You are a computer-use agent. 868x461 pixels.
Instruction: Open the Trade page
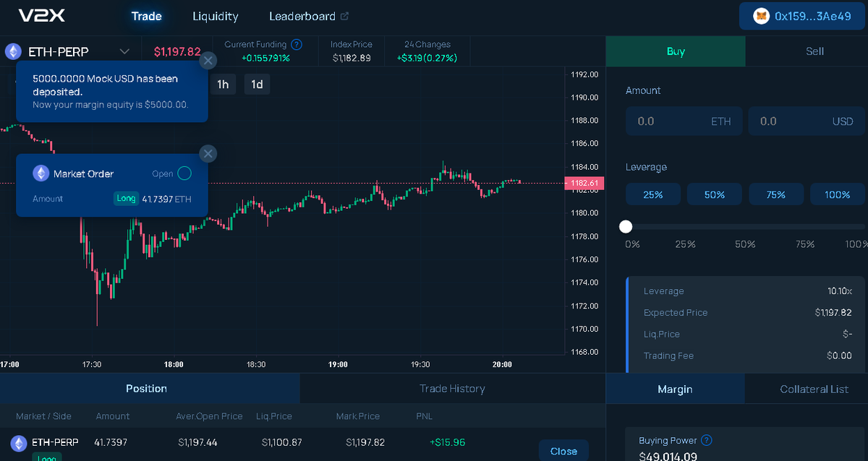pos(147,16)
